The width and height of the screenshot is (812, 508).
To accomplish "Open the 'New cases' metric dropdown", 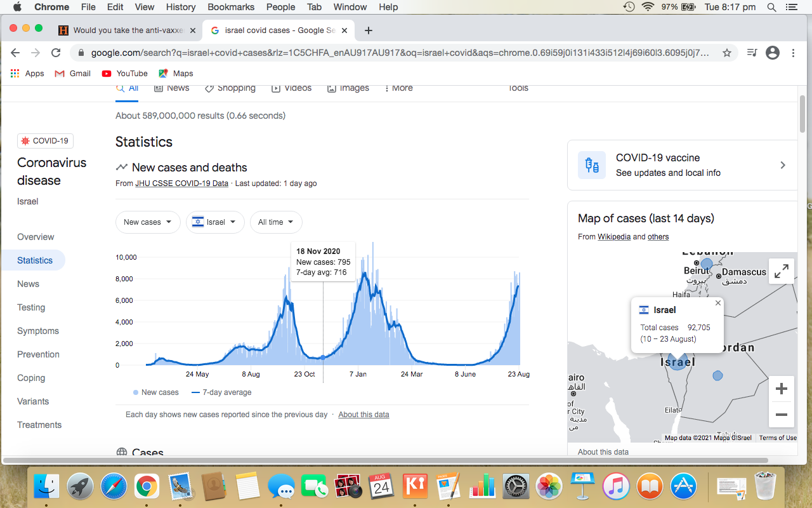I will pyautogui.click(x=148, y=222).
